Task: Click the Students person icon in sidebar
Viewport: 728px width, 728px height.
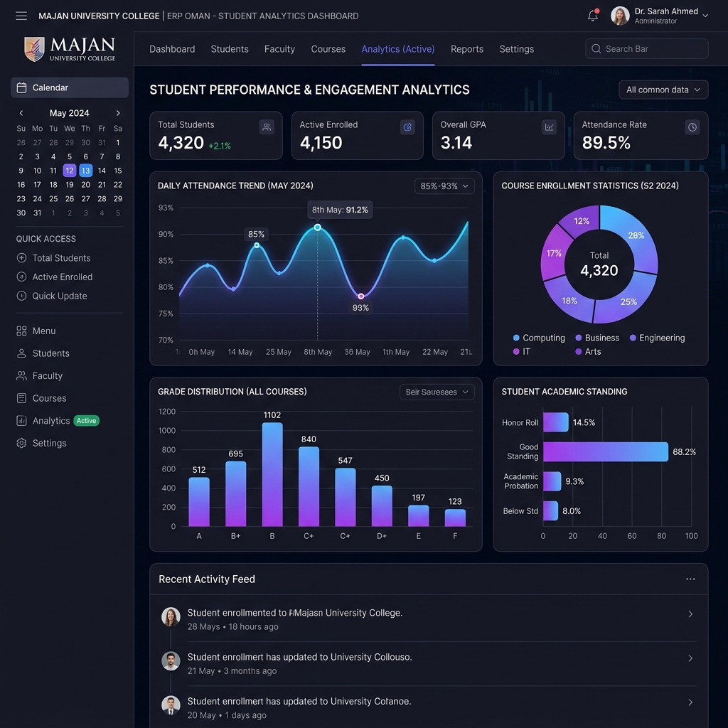Action: click(x=21, y=353)
